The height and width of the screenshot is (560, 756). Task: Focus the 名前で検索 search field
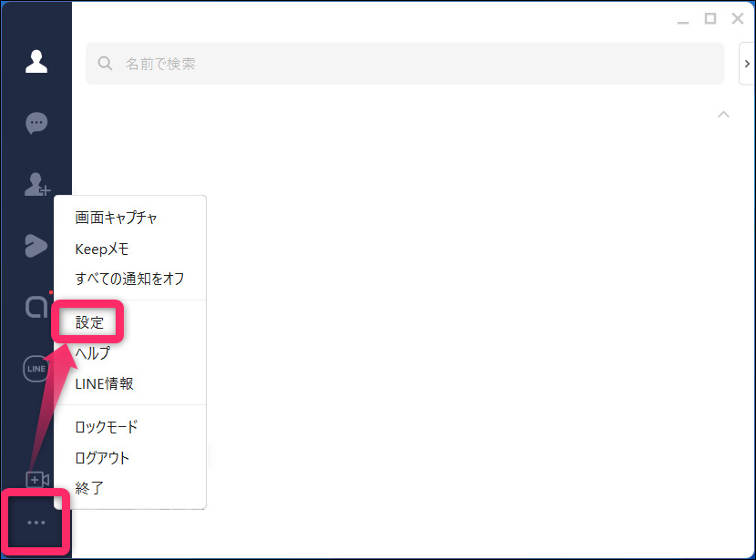(405, 64)
